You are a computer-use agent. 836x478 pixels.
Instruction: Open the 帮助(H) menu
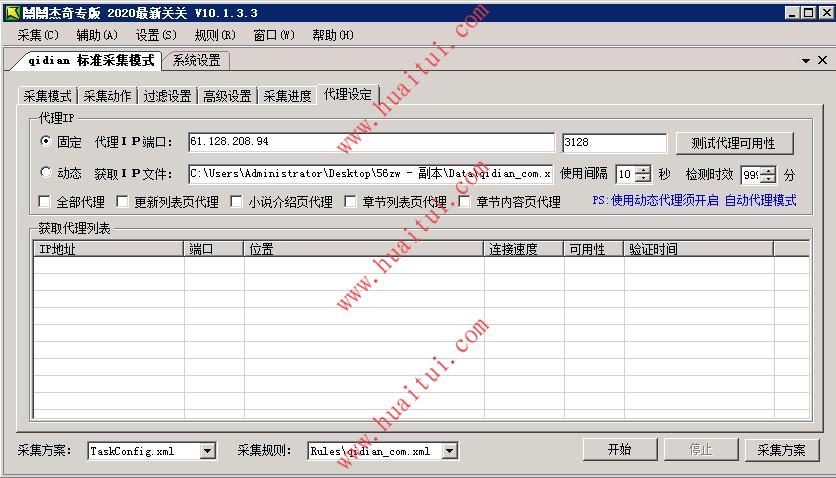point(333,35)
